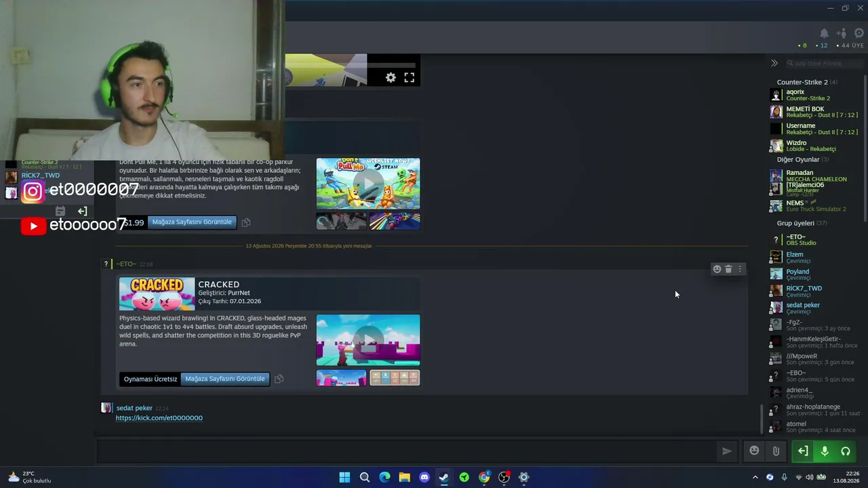Viewport: 868px width, 488px height.
Task: Add a reaction to the ~ETO~ message
Action: tap(717, 269)
